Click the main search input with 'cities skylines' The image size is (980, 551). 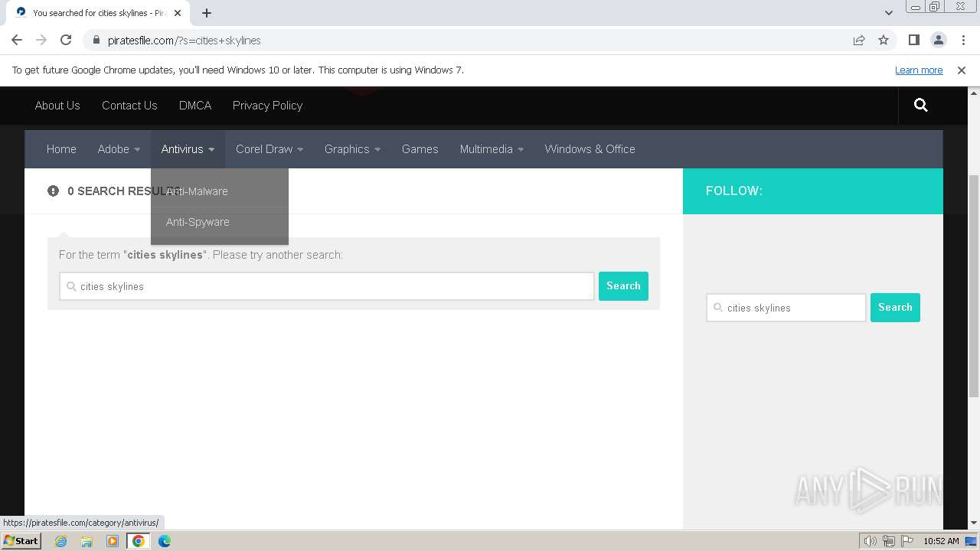click(x=327, y=286)
